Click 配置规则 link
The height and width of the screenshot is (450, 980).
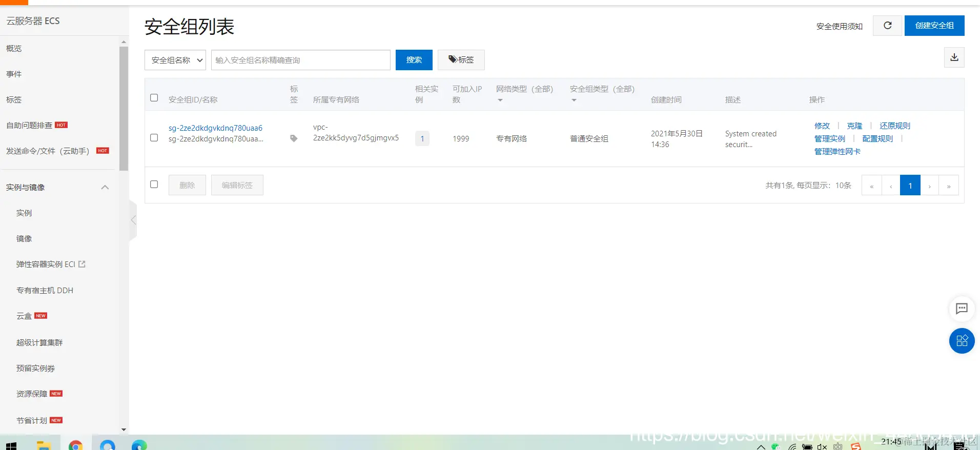[x=877, y=138]
